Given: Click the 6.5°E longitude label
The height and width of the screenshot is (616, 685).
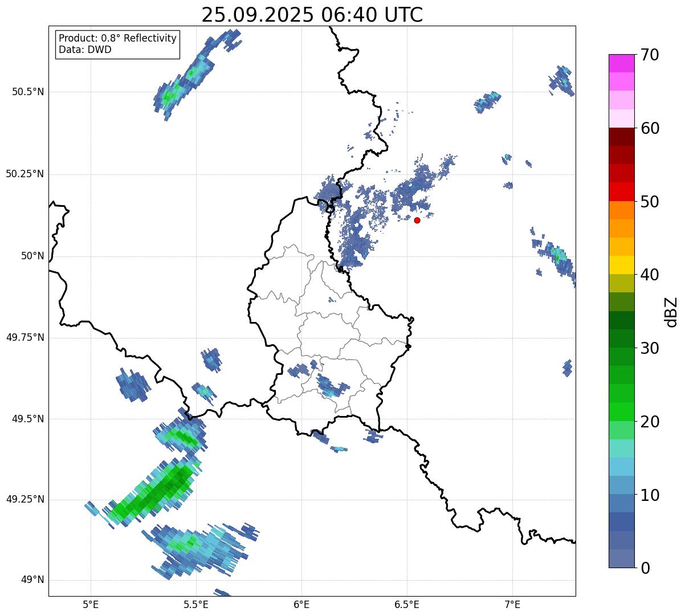Looking at the screenshot, I should coord(407,604).
